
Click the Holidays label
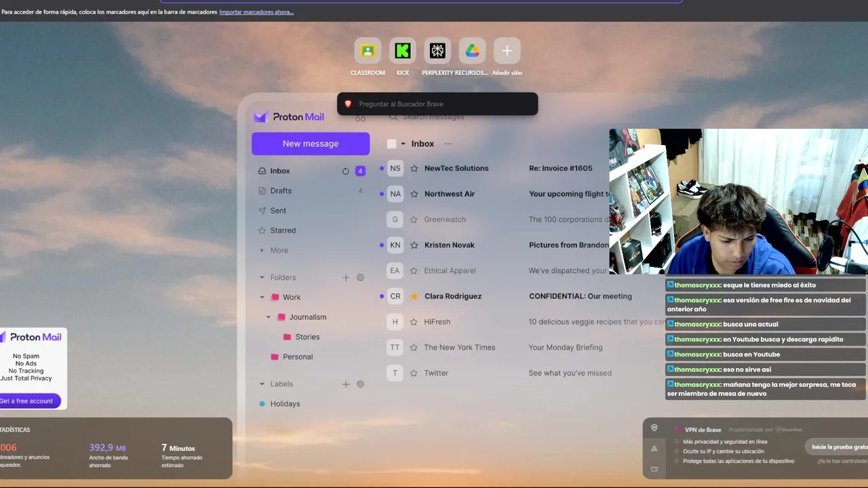[285, 404]
